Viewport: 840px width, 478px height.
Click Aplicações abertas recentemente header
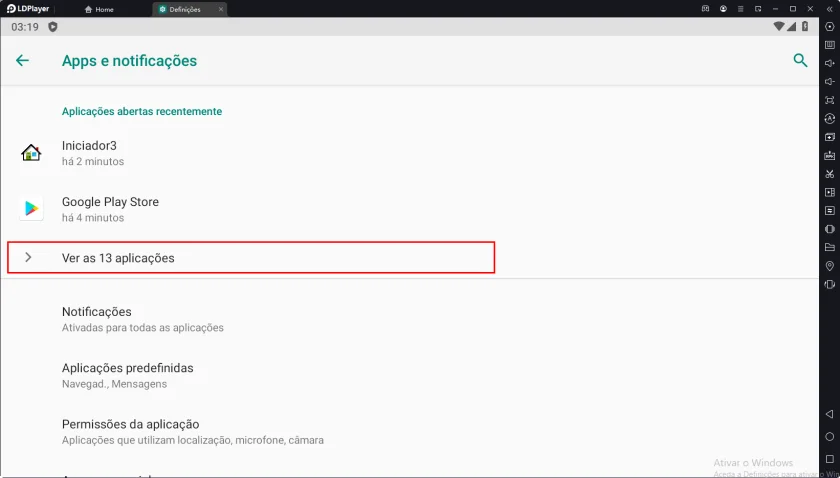142,111
